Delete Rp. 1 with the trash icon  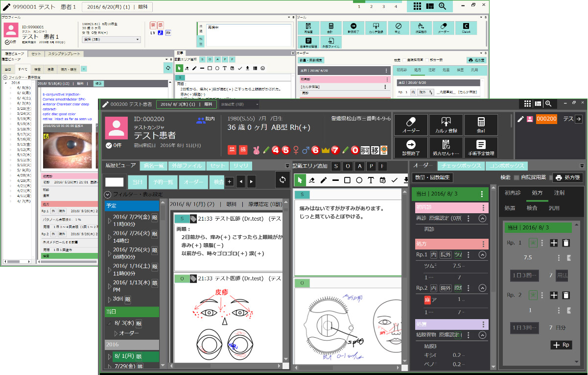566,243
